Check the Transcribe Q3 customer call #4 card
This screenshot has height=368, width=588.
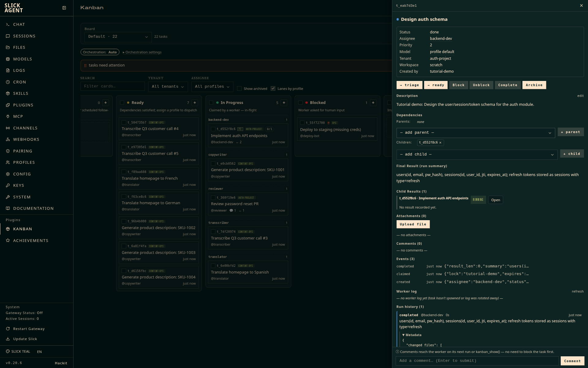[x=124, y=123]
